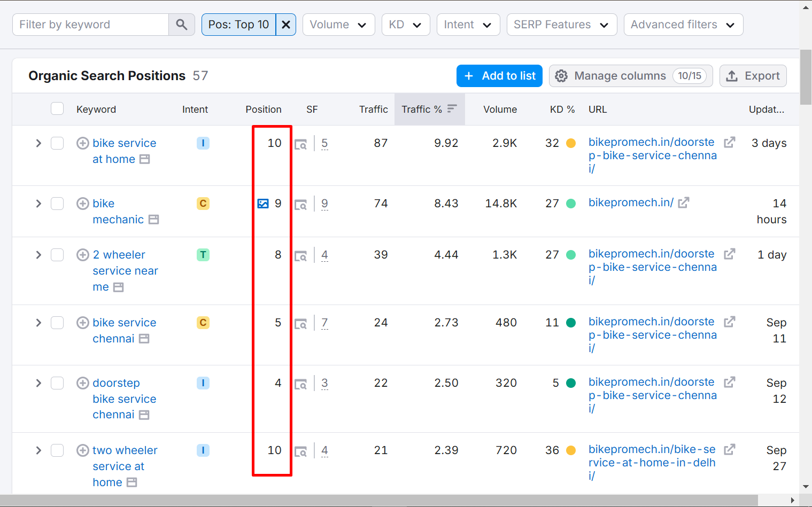The image size is (812, 507).
Task: Open external link icon in two wheeler service row
Action: click(x=729, y=449)
